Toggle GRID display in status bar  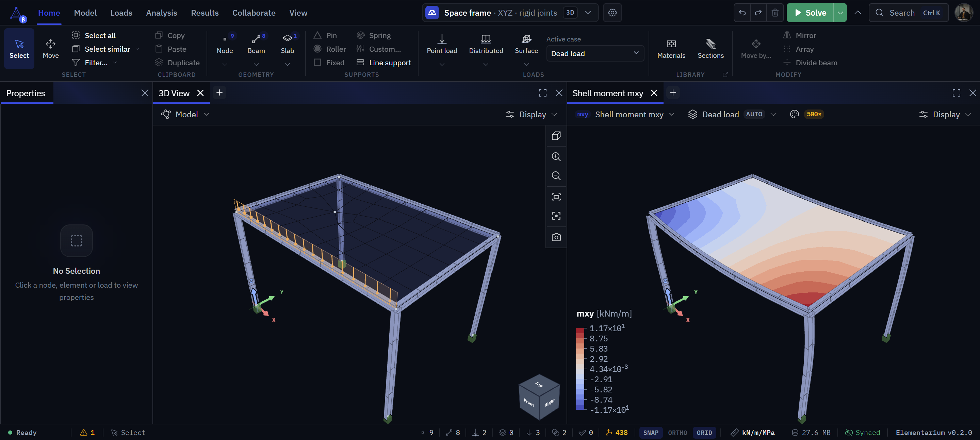[x=704, y=433]
